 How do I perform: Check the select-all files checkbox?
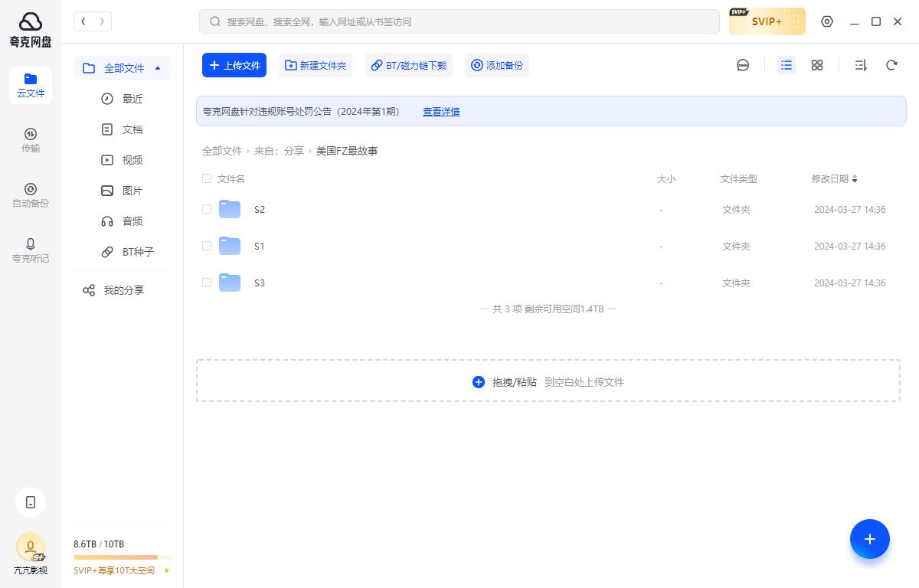point(207,178)
